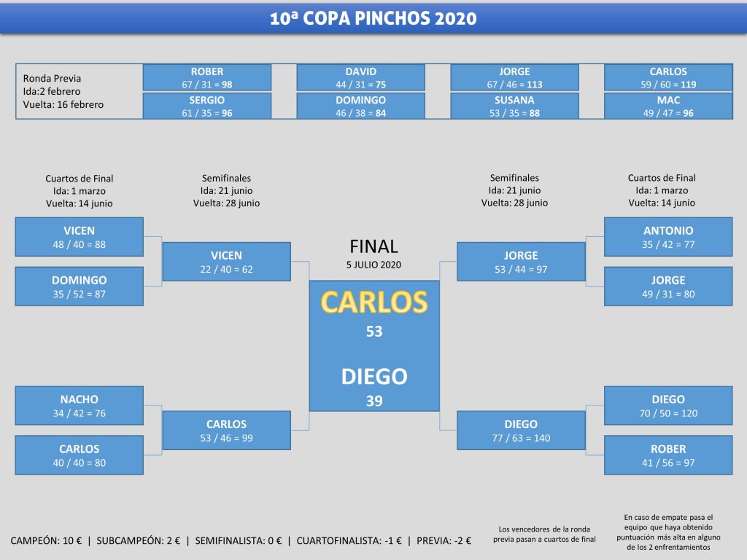Image resolution: width=747 pixels, height=560 pixels.
Task: Select CARLOS's semifinal box scoring 99
Action: pos(226,430)
